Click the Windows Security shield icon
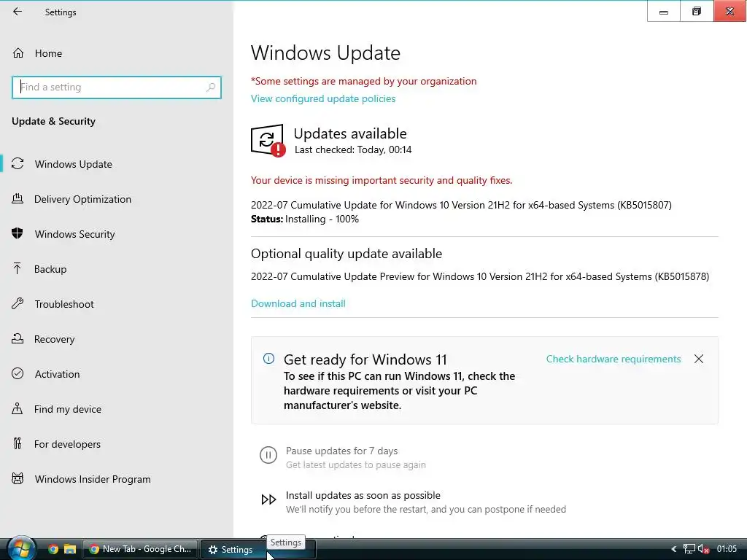Image resolution: width=747 pixels, height=560 pixels. [x=18, y=234]
